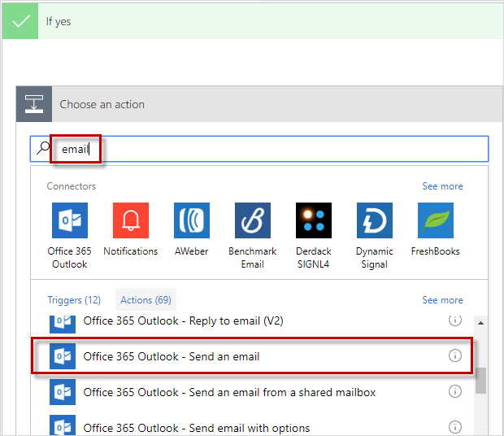Click Outlook icon beside Send email with options
Viewport: 504px width, 436px height.
tap(63, 425)
